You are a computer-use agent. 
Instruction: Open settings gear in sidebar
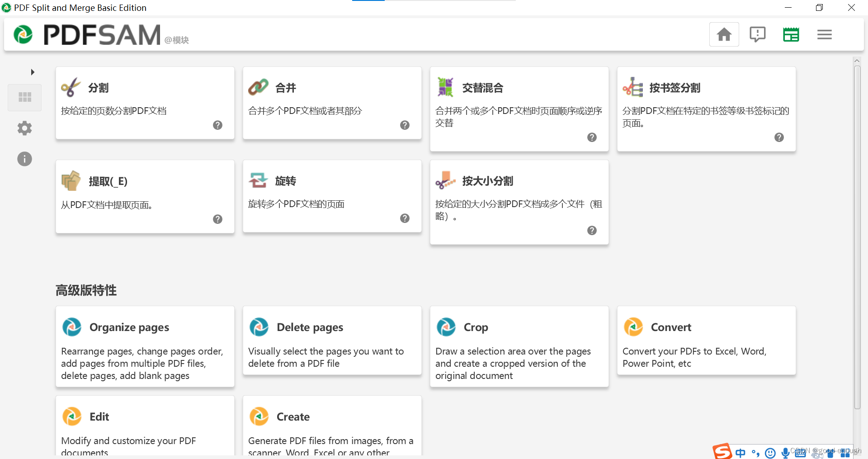point(24,128)
